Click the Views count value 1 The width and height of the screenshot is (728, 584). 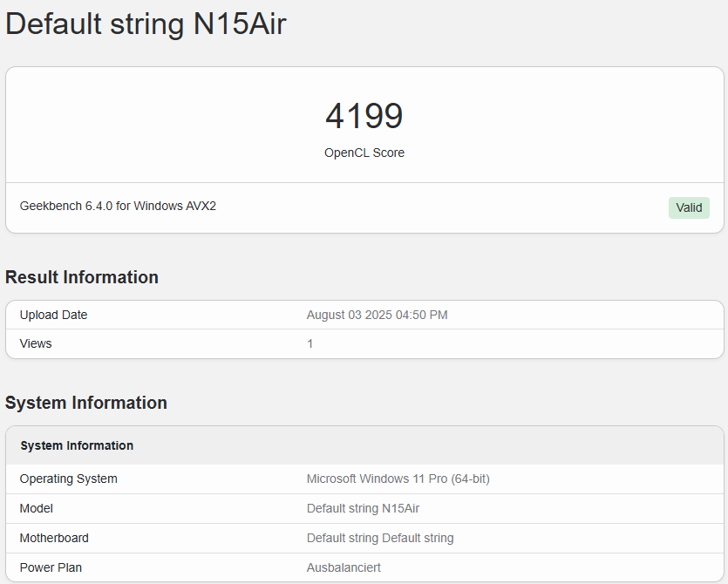pos(310,343)
